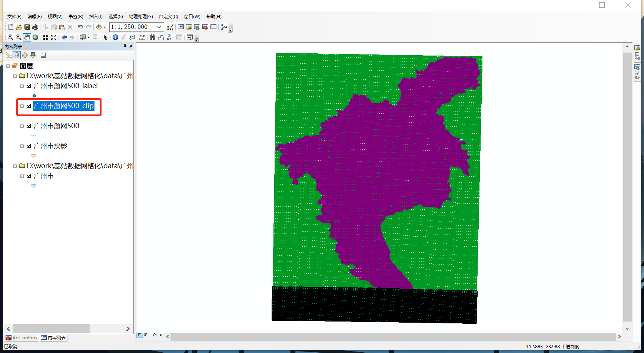Open the Find binoculars tool
Viewport: 644px width, 353px height.
pos(152,37)
